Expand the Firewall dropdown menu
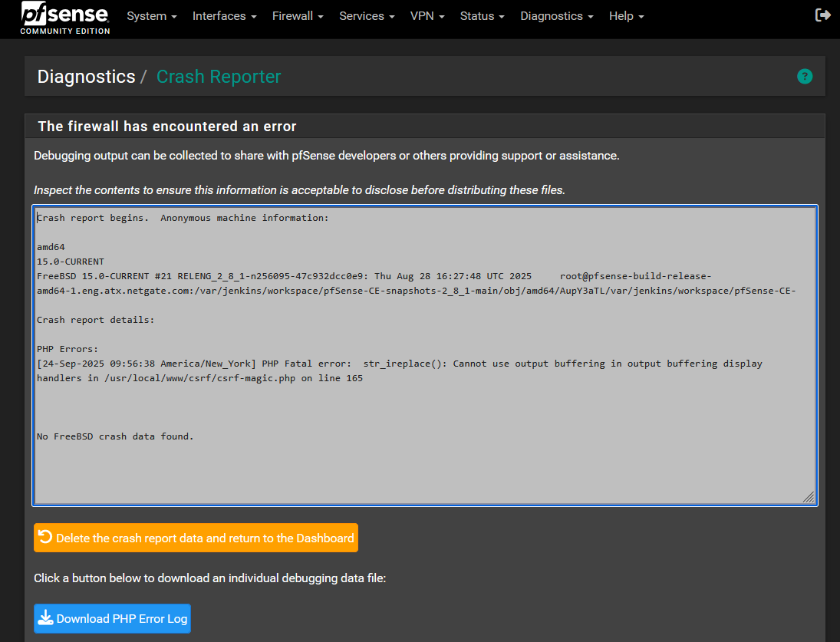 click(298, 16)
